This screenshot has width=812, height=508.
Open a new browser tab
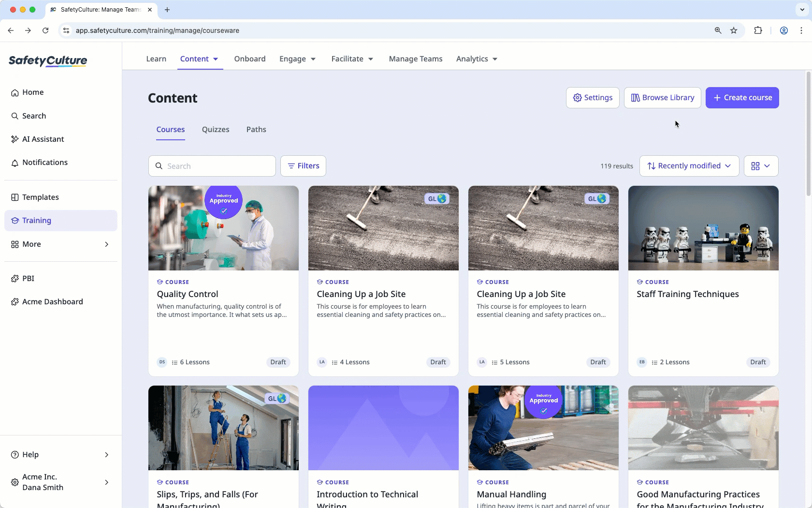pyautogui.click(x=167, y=10)
